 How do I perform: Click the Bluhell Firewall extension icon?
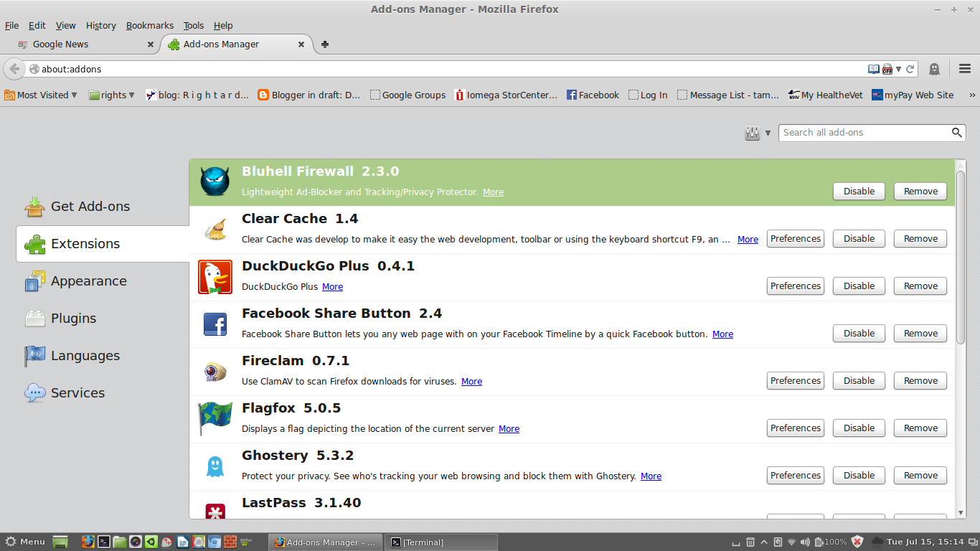215,182
